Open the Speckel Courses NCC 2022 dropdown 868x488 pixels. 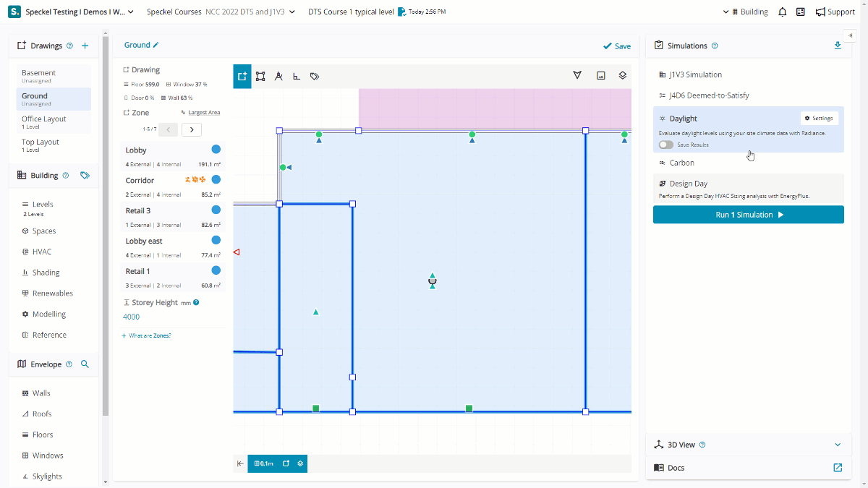(x=221, y=12)
